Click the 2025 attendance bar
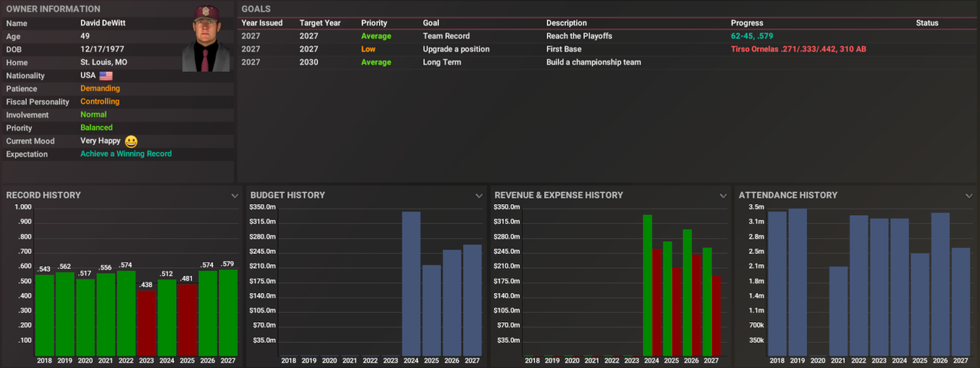 click(920, 304)
